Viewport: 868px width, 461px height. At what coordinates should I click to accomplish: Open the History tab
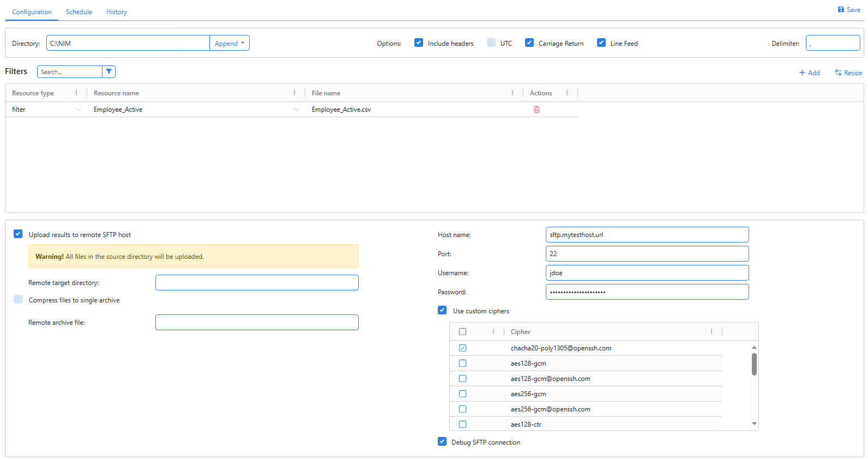pyautogui.click(x=117, y=12)
